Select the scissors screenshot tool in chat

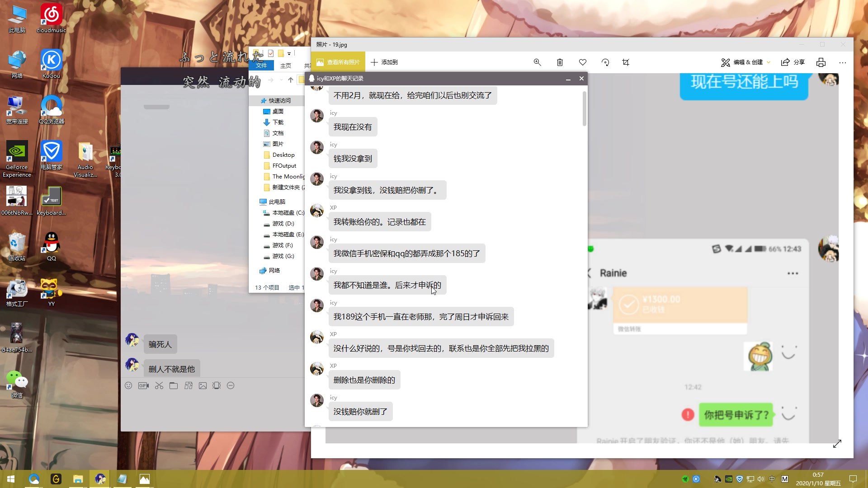coord(159,385)
